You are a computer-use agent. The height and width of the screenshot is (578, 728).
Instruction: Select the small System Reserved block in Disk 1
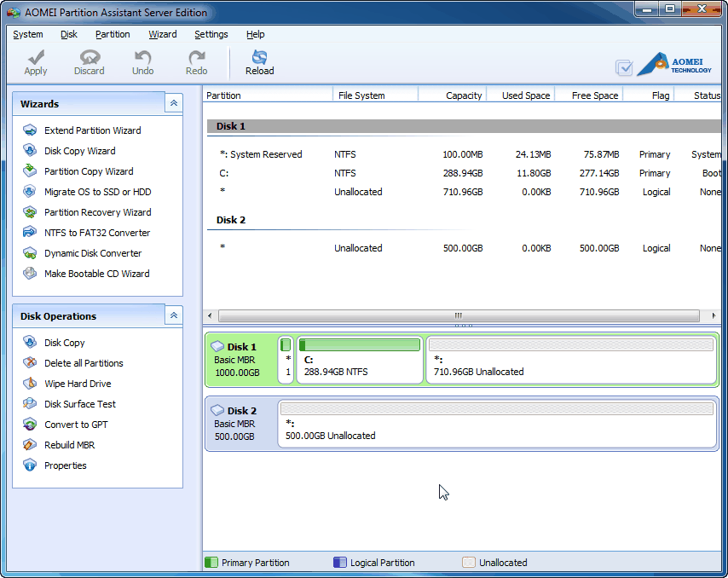point(286,360)
